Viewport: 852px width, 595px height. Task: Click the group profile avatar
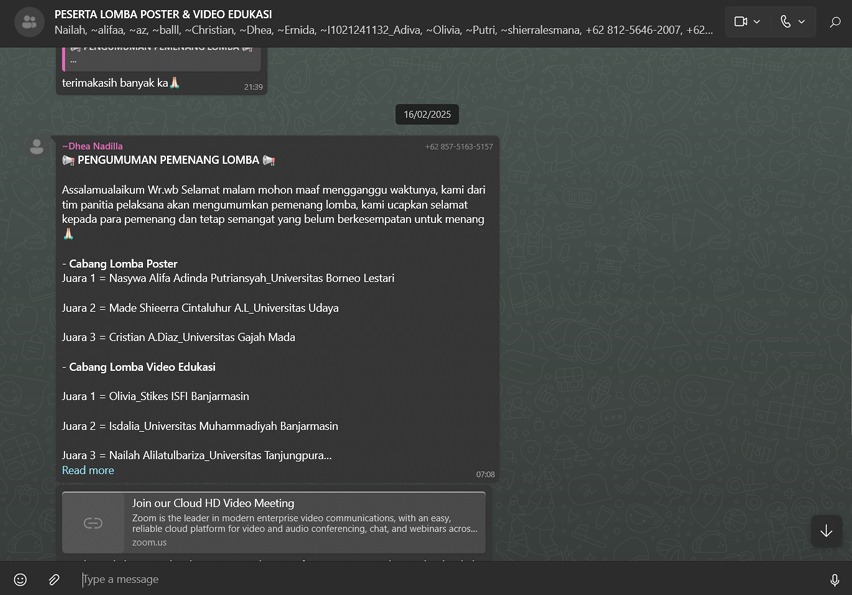click(x=29, y=22)
